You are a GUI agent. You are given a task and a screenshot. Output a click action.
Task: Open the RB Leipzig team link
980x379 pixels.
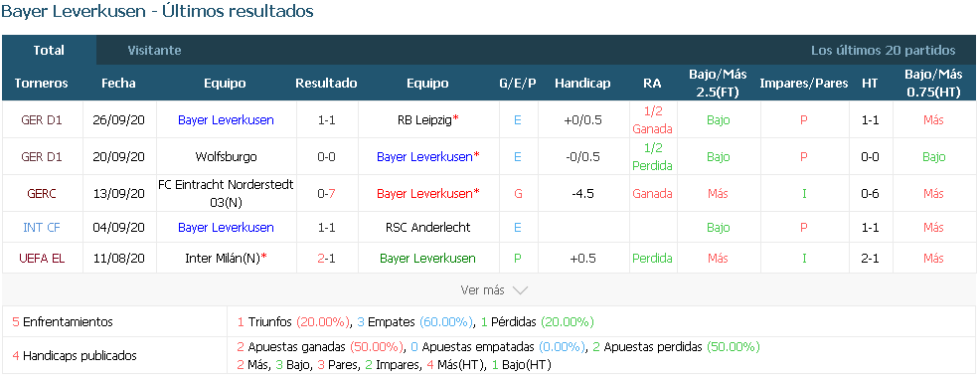[425, 119]
